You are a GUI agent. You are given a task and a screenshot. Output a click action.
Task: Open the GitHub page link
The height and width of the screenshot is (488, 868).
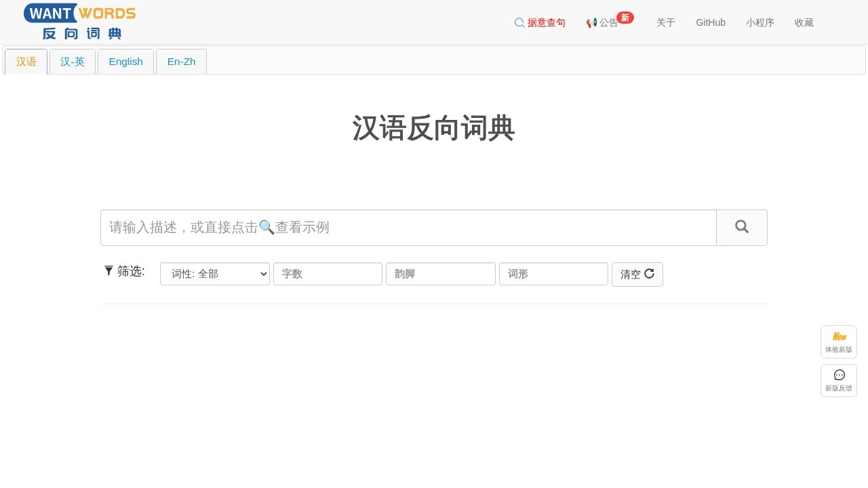[x=710, y=22]
